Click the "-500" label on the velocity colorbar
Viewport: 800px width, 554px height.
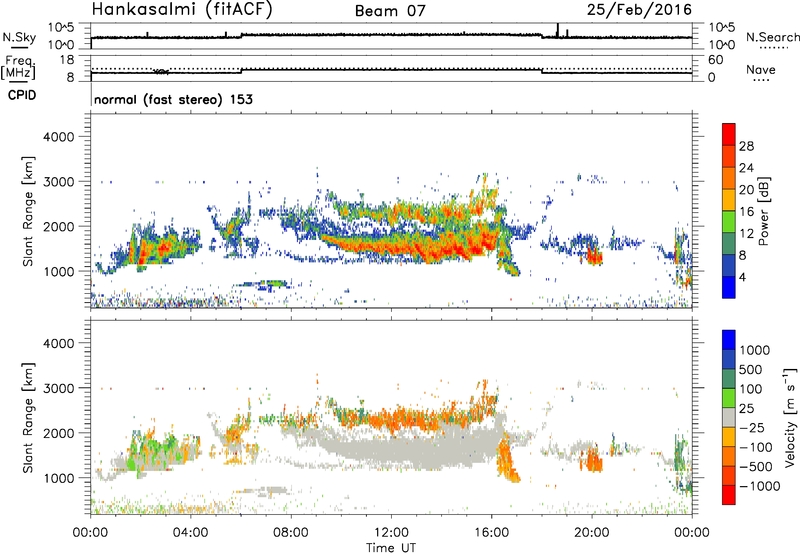pos(756,467)
